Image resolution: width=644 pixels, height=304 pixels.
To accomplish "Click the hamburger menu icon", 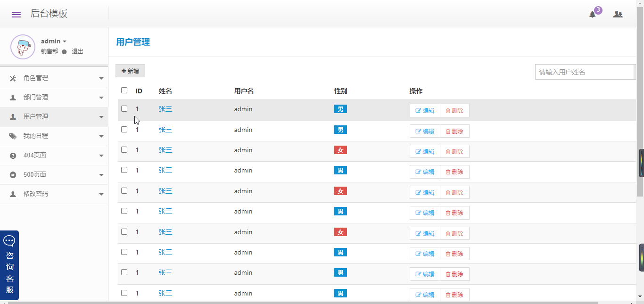I will 16,14.
